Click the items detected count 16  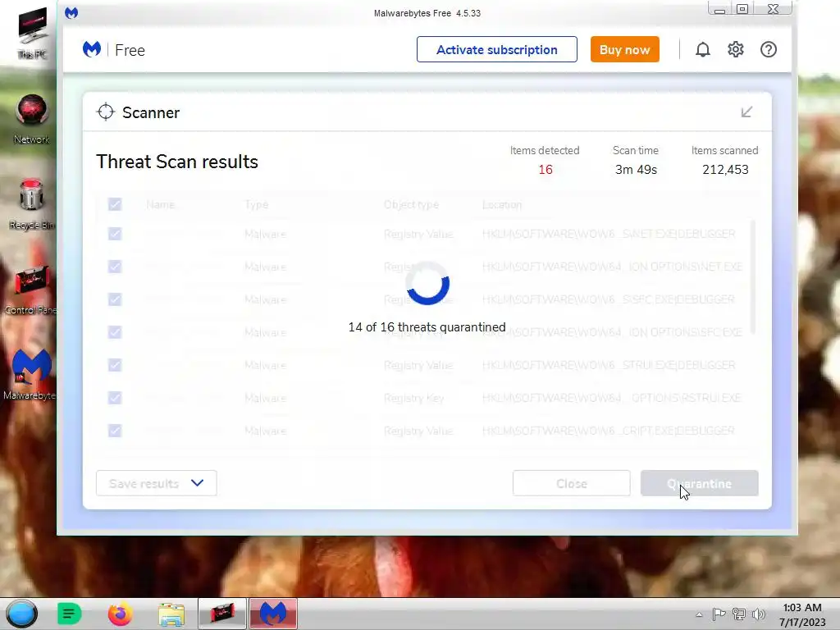point(546,170)
